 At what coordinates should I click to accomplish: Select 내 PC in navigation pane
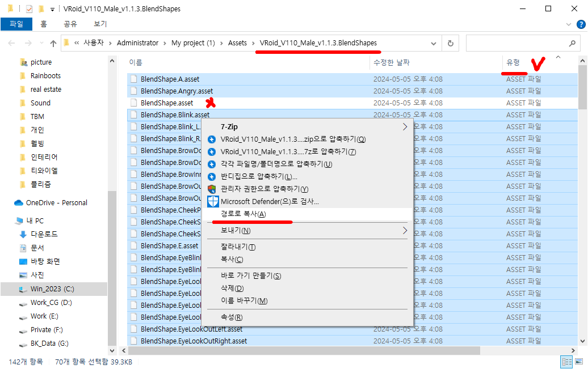pyautogui.click(x=35, y=221)
